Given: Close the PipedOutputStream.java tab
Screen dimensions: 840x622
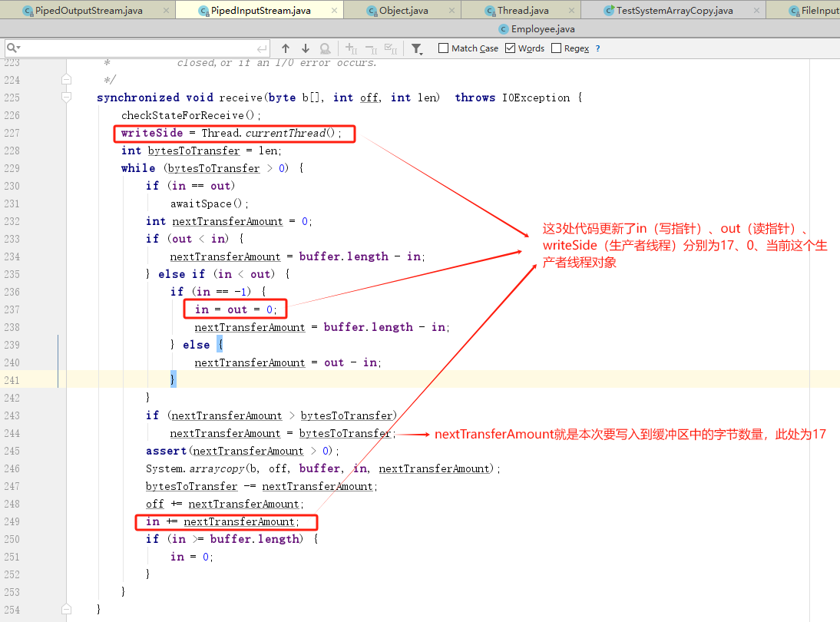Looking at the screenshot, I should pos(166,10).
